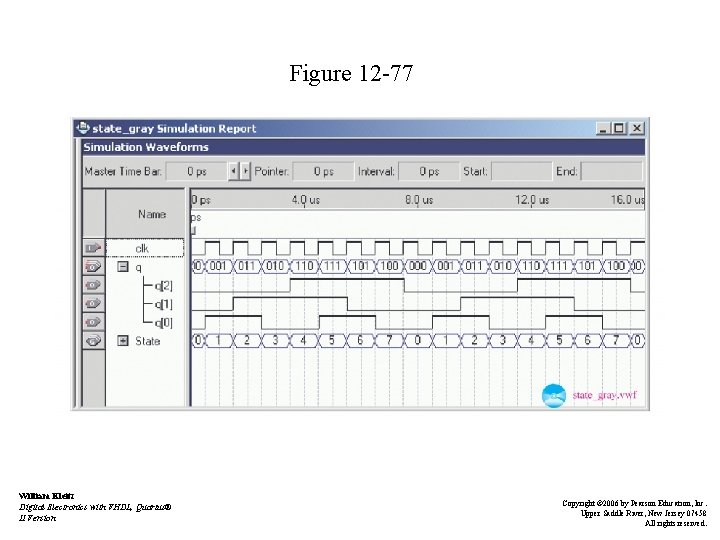720x540 pixels.
Task: Click the Simulation Waveforms header bar
Action: coord(363,147)
